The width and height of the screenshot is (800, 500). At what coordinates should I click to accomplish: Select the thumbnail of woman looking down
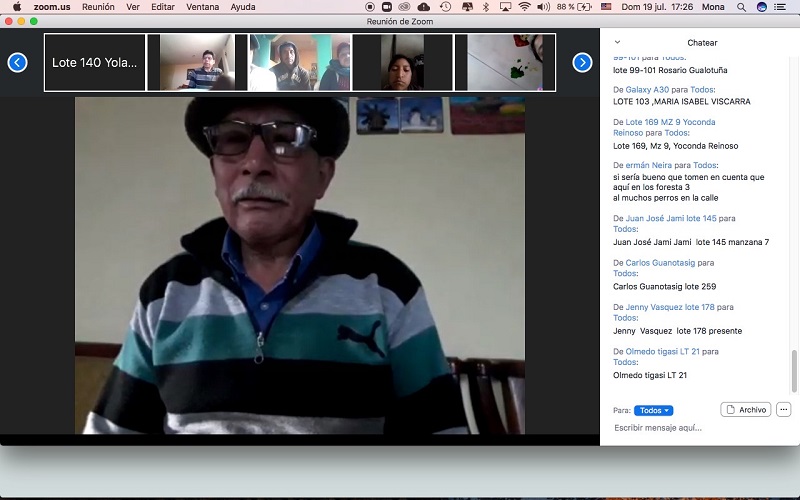coord(403,63)
